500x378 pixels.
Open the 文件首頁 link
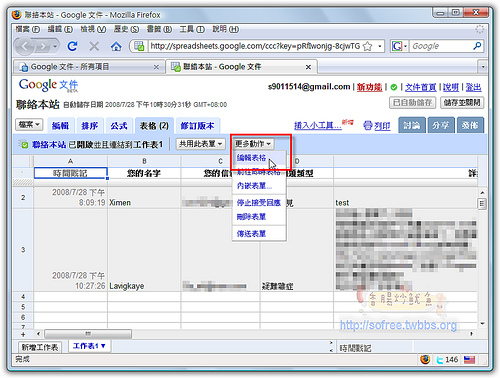[420, 87]
